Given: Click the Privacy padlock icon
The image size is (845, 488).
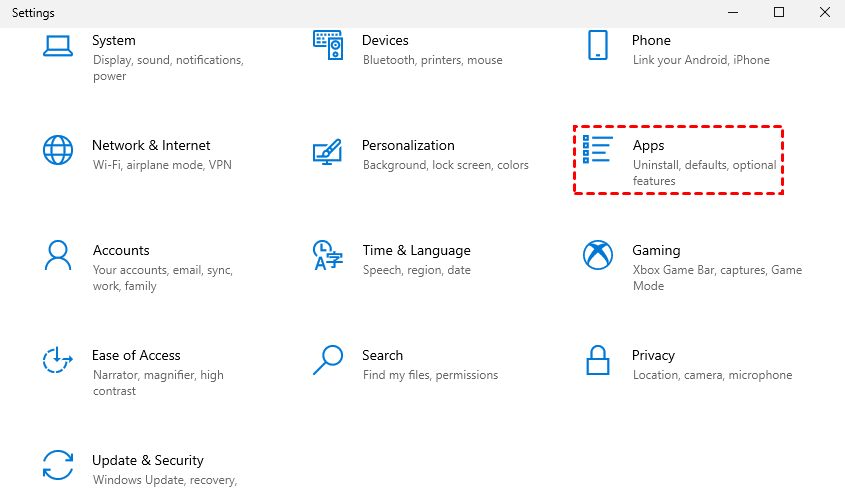Looking at the screenshot, I should [598, 361].
